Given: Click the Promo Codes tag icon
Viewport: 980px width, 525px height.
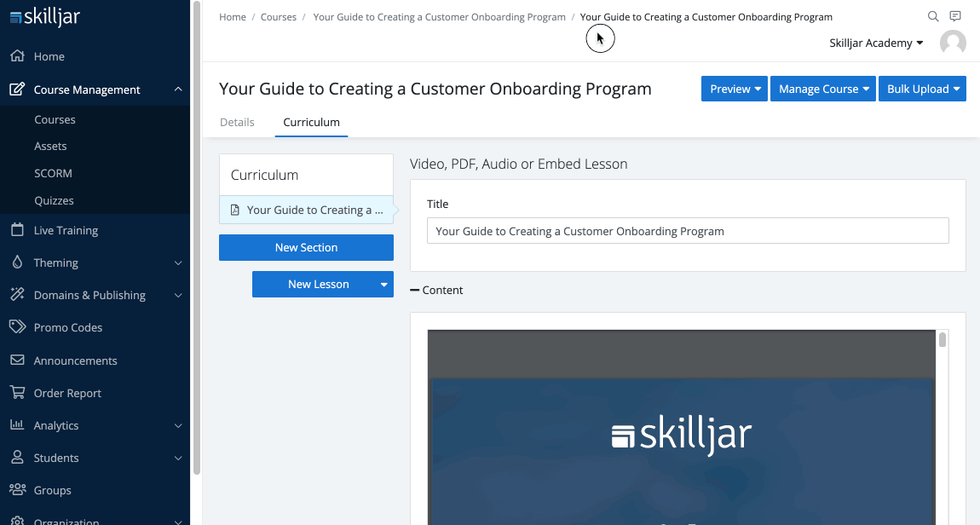Looking at the screenshot, I should [x=17, y=327].
